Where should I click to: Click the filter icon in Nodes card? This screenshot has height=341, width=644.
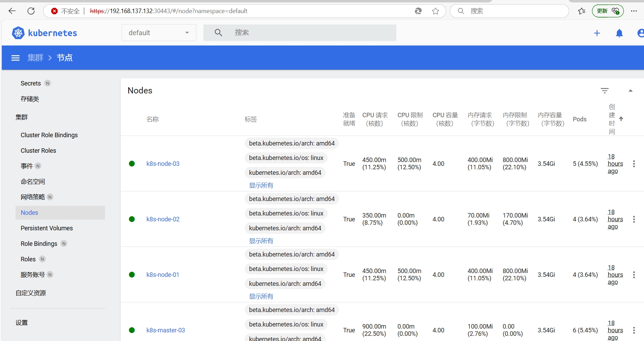pyautogui.click(x=604, y=91)
